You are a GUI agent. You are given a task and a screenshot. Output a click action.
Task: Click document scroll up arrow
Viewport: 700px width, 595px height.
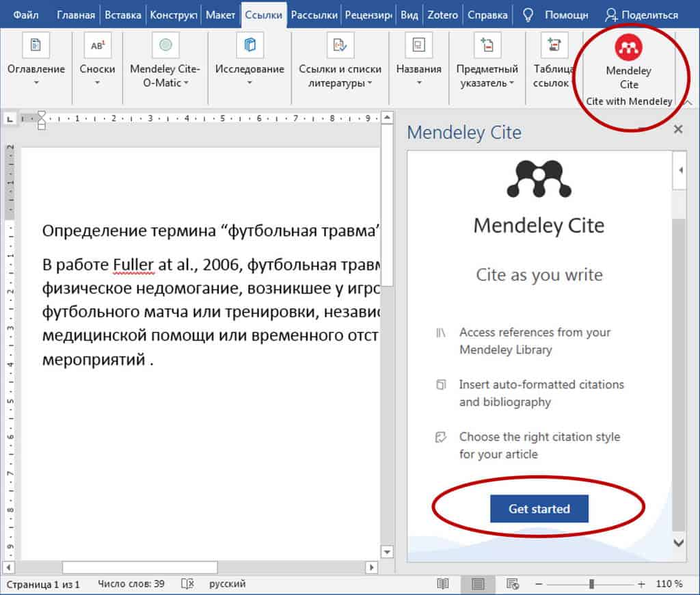[387, 118]
